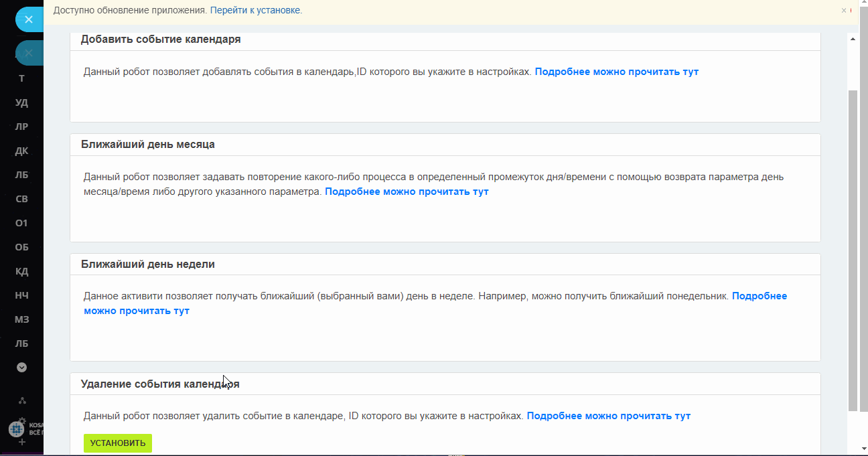This screenshot has width=868, height=456.
Task: Click the round app logo icon in the sidebar
Action: (16, 429)
